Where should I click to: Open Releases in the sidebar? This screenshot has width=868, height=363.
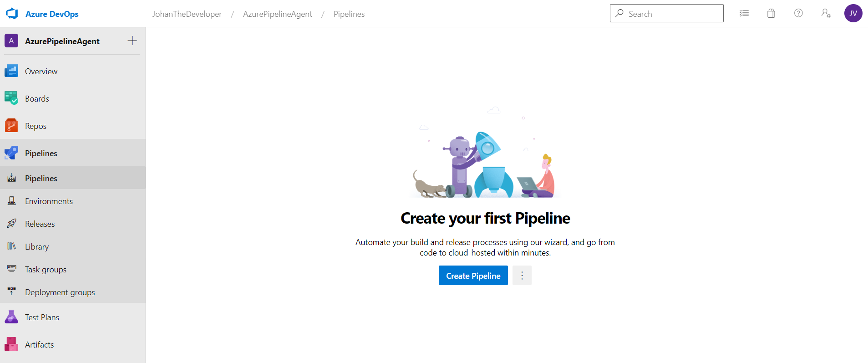pyautogui.click(x=73, y=224)
